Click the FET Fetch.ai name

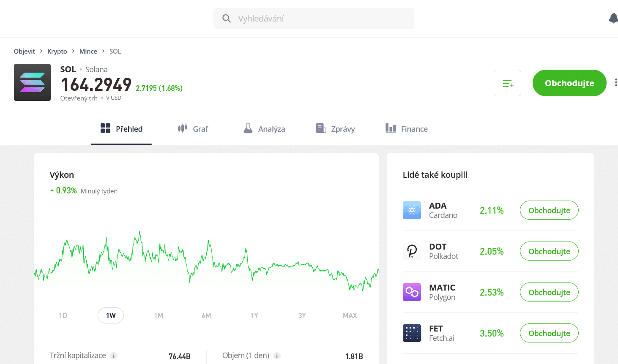442,333
